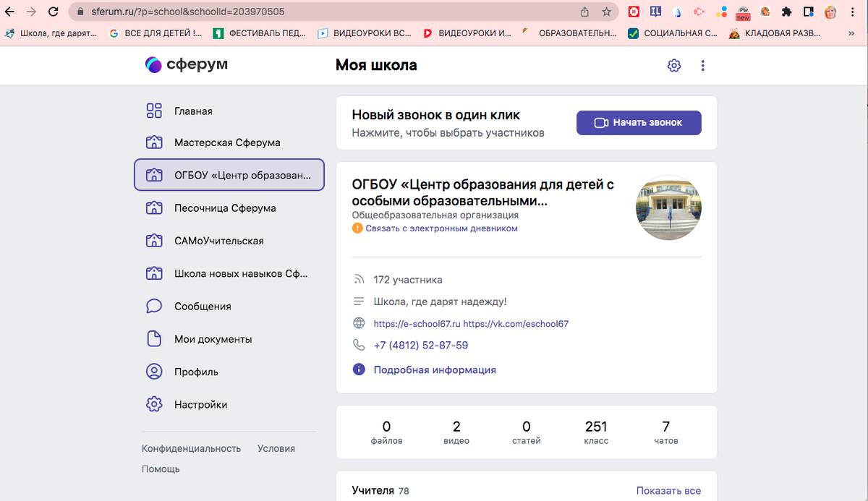
Task: Click Связать с электронным дневником link
Action: point(441,228)
